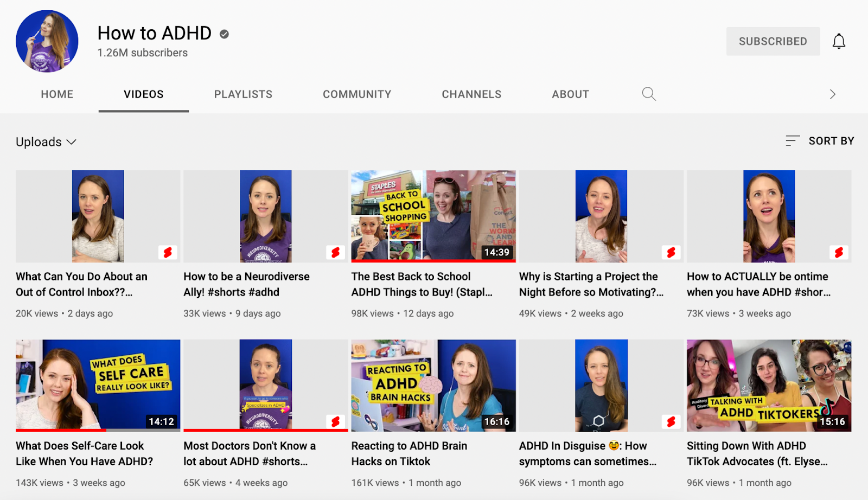Open 'ADHD In Disguise' video title

tap(588, 453)
